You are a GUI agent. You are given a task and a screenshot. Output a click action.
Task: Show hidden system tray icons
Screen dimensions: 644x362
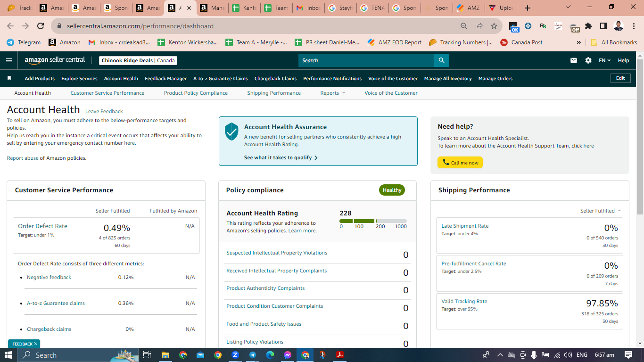point(500,355)
